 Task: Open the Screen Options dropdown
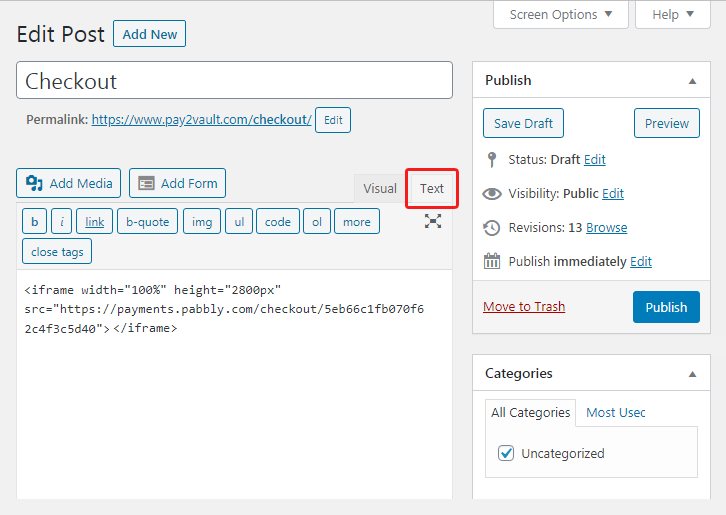pos(561,15)
